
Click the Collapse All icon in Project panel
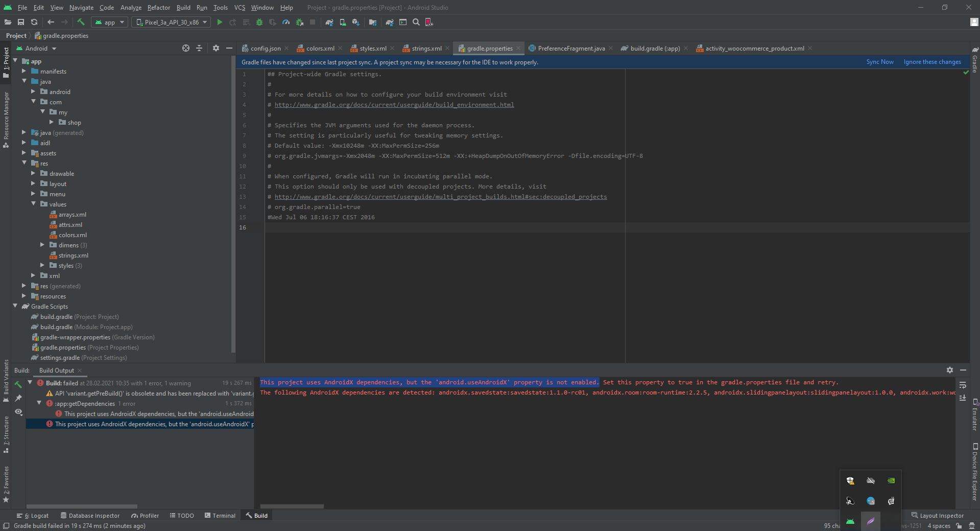pos(199,48)
